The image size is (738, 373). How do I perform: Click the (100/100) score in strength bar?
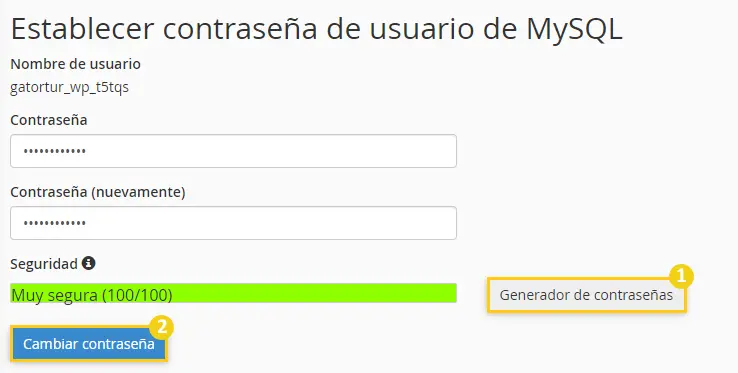click(137, 295)
